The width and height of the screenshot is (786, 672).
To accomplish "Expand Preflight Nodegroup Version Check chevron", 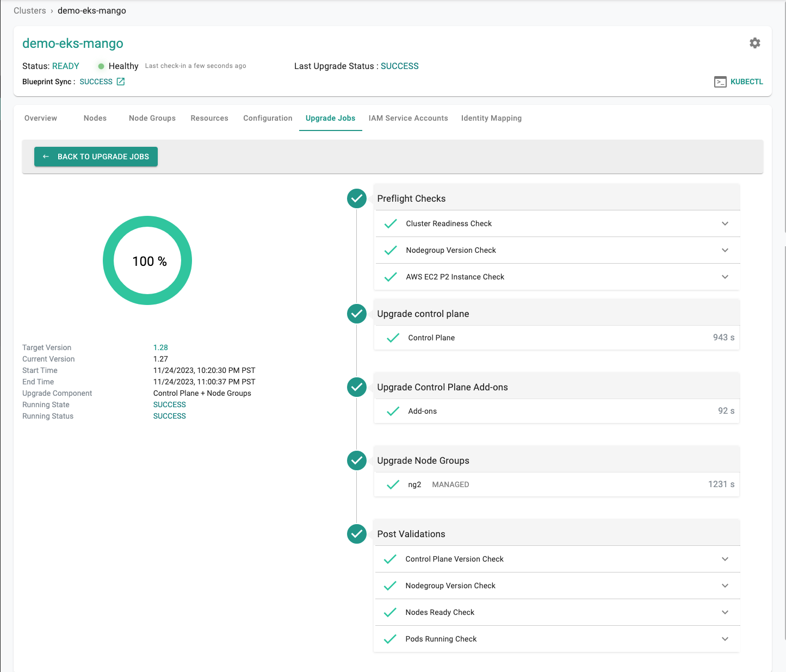I will coord(725,250).
